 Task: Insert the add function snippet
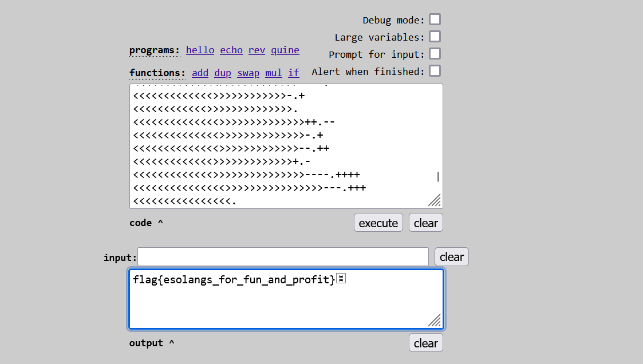pyautogui.click(x=200, y=73)
